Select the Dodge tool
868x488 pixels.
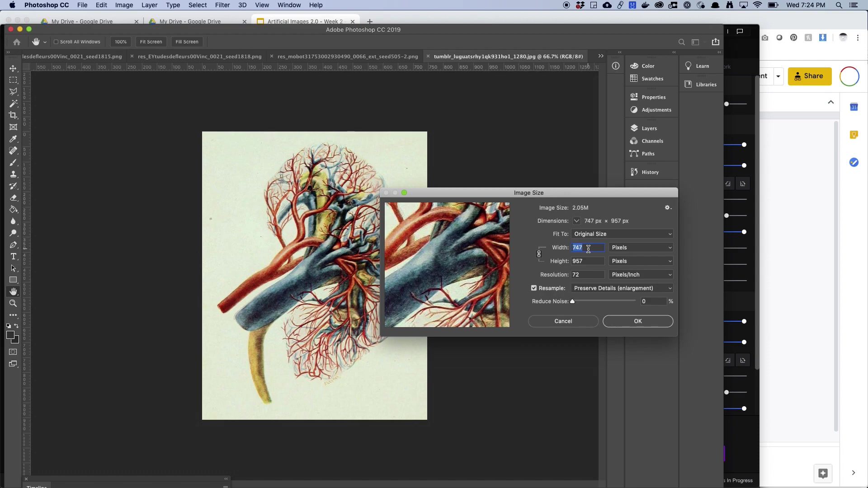(13, 233)
